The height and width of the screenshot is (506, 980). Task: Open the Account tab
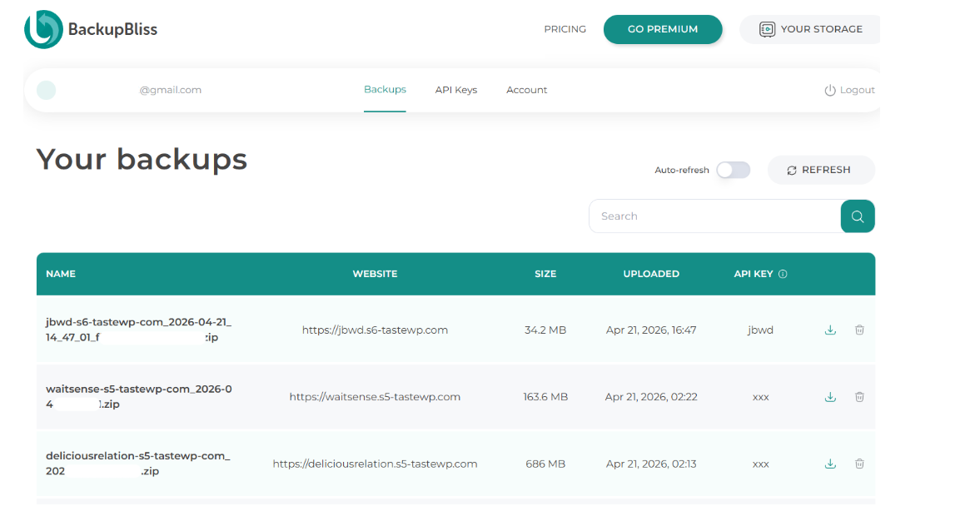pyautogui.click(x=526, y=90)
